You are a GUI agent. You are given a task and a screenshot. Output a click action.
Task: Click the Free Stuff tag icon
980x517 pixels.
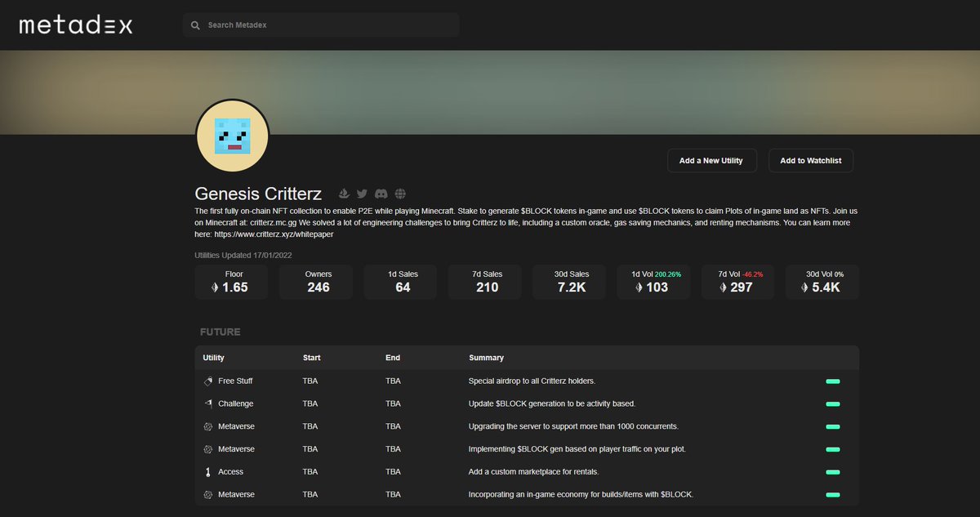click(207, 381)
